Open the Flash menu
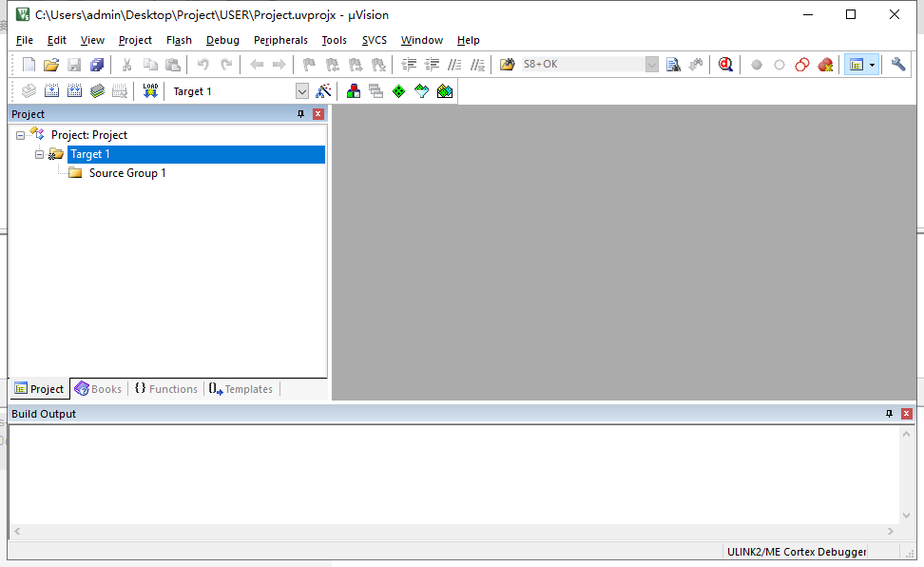 [179, 40]
